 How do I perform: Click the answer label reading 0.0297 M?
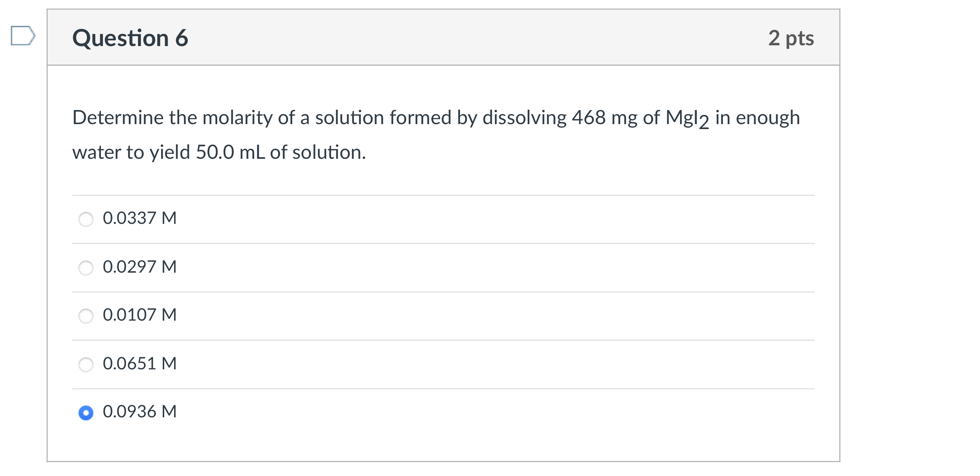[140, 267]
